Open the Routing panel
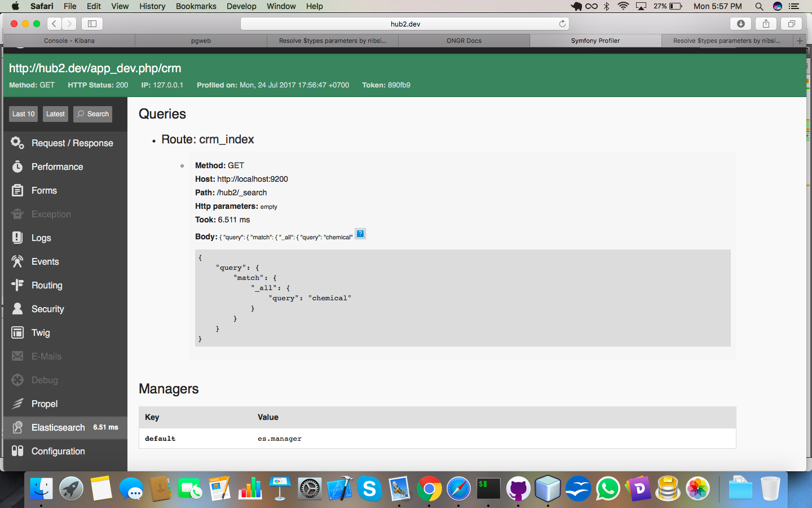 (x=47, y=285)
